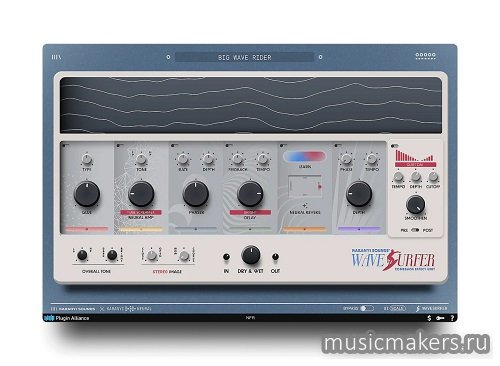
Task: Click the red step pattern bar graph display
Action: point(414,156)
